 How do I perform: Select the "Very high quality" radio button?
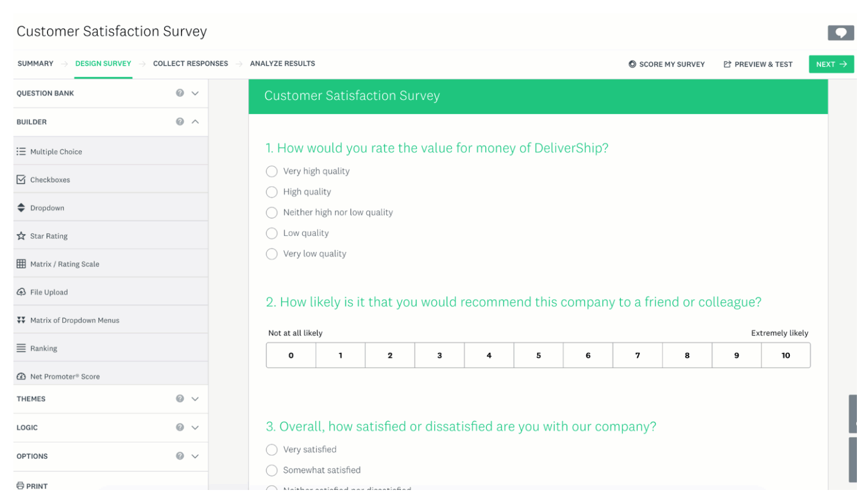click(x=272, y=171)
